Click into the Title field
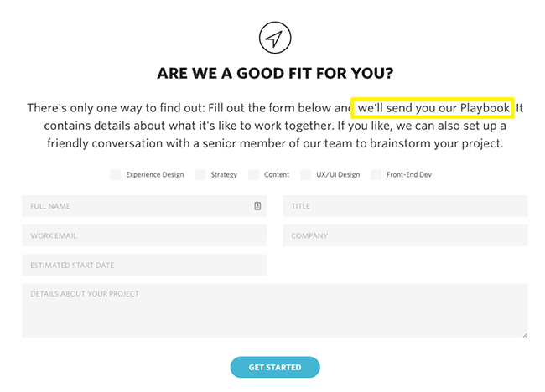This screenshot has height=392, width=545. [x=405, y=206]
